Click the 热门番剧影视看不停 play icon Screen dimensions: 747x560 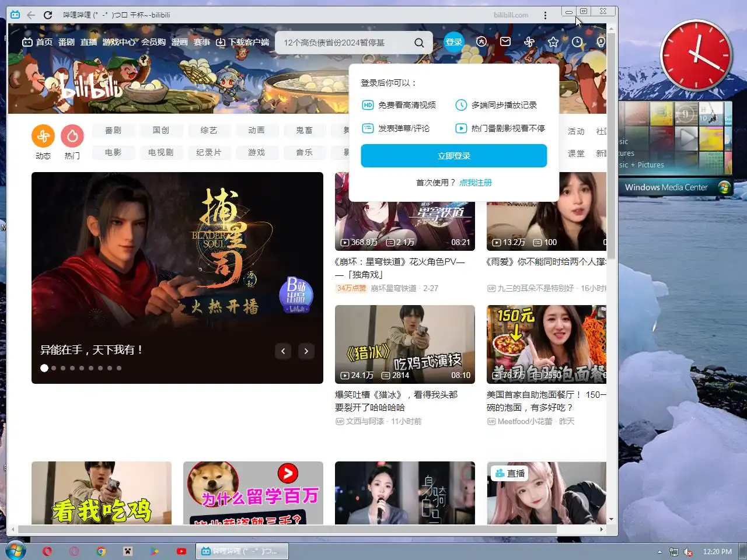pyautogui.click(x=461, y=128)
